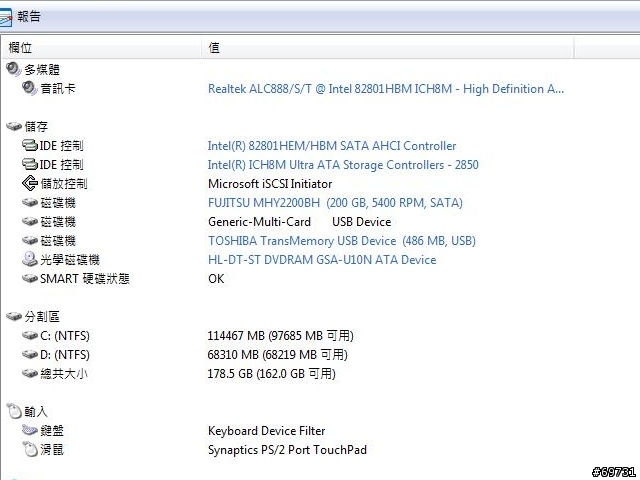Viewport: 640px width, 480px height.
Task: Click the empty third column header
Action: (x=607, y=48)
